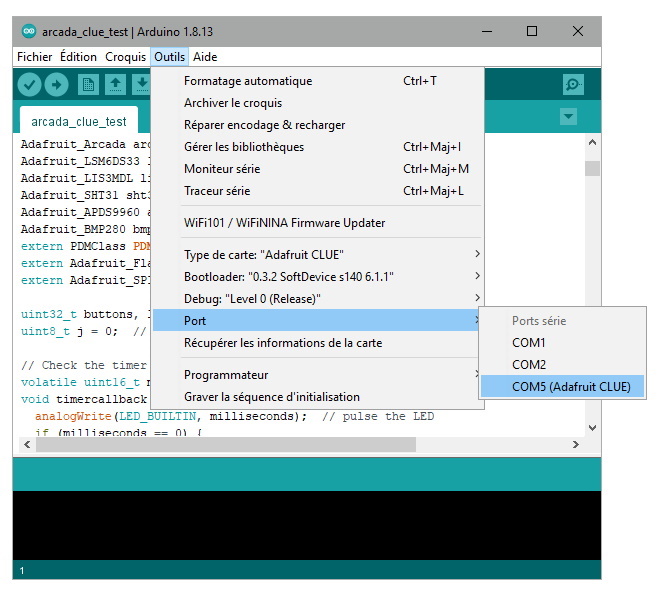
Task: Click the '// Check the timer' comment line
Action: click(x=86, y=365)
